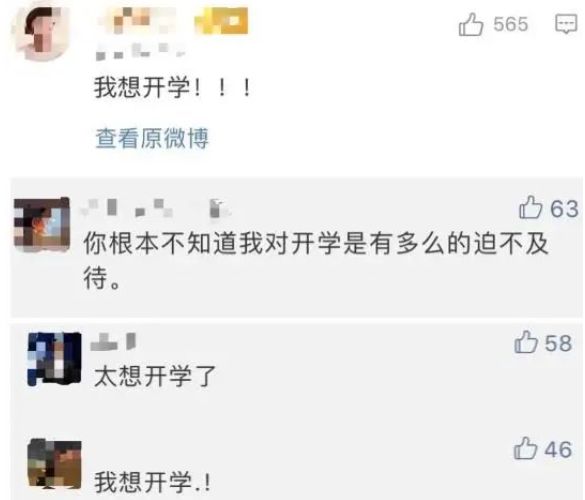This screenshot has width=585, height=500.
Task: Tap the thumbs-up next to 46
Action: coord(525,448)
